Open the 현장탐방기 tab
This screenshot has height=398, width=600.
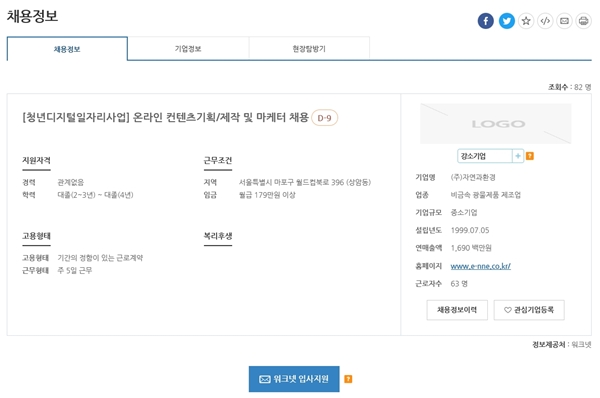pos(309,49)
